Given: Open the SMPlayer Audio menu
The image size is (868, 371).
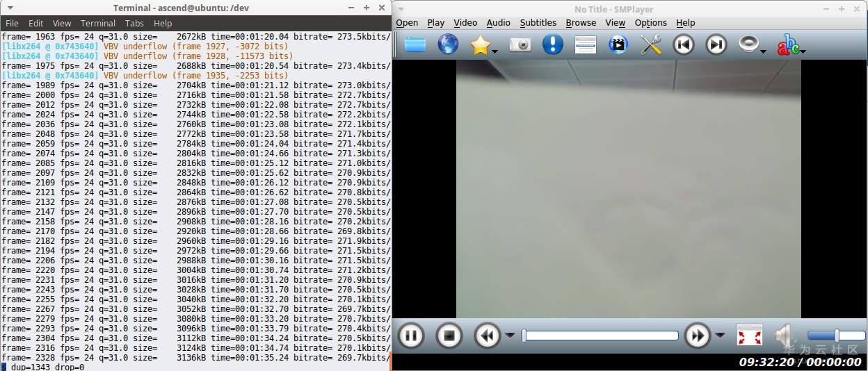Looking at the screenshot, I should click(x=498, y=23).
